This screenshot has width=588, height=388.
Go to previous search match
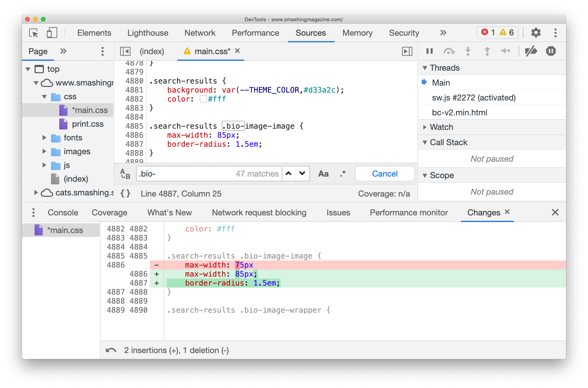[289, 174]
